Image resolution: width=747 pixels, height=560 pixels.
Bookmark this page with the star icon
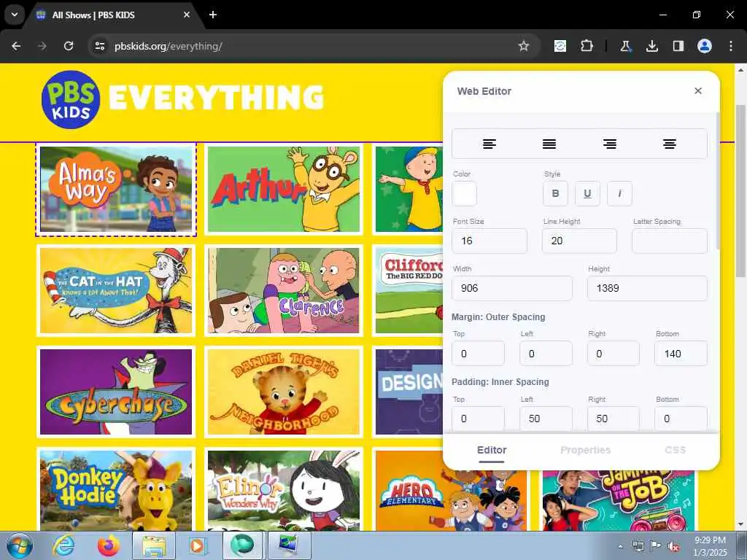pyautogui.click(x=524, y=46)
